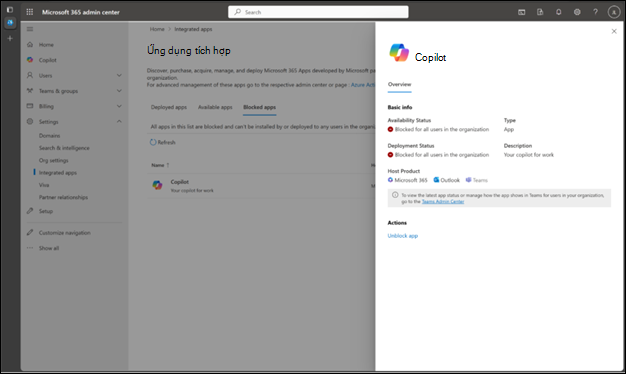Click the Show all ellipsis icon
The height and width of the screenshot is (374, 626).
30,248
